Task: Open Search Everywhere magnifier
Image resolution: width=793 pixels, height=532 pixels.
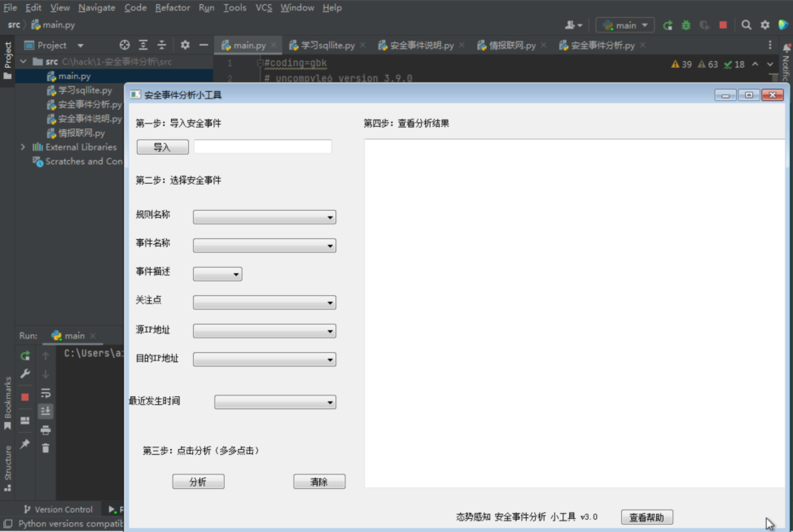Action: click(747, 25)
